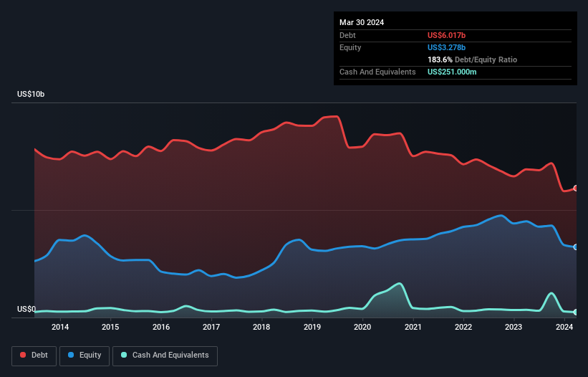The height and width of the screenshot is (377, 588).
Task: Click the 2022 x-axis label
Action: (x=463, y=327)
